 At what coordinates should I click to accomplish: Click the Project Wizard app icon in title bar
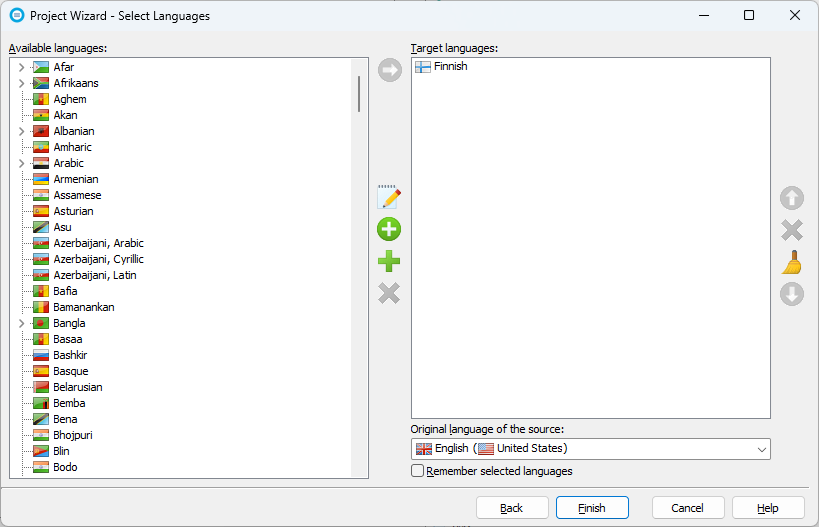(17, 16)
